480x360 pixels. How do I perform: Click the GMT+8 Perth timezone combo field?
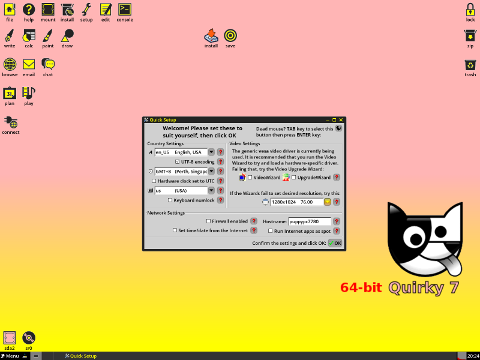(181, 171)
